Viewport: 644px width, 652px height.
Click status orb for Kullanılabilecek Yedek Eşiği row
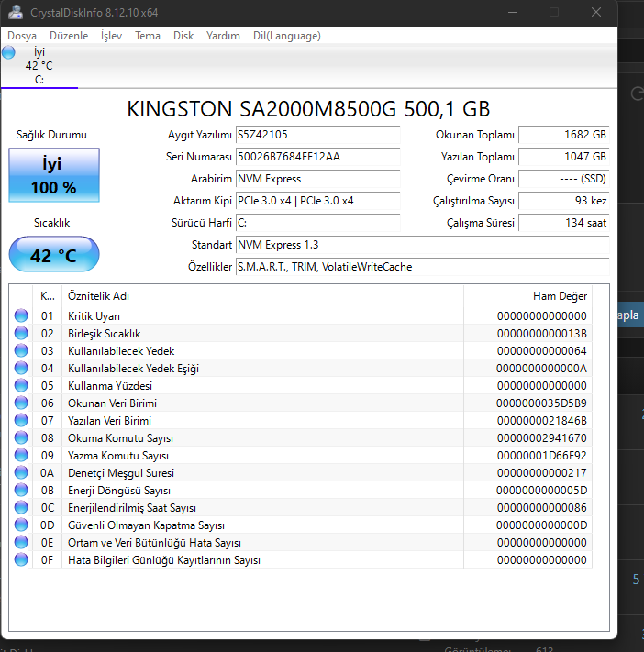(x=21, y=368)
